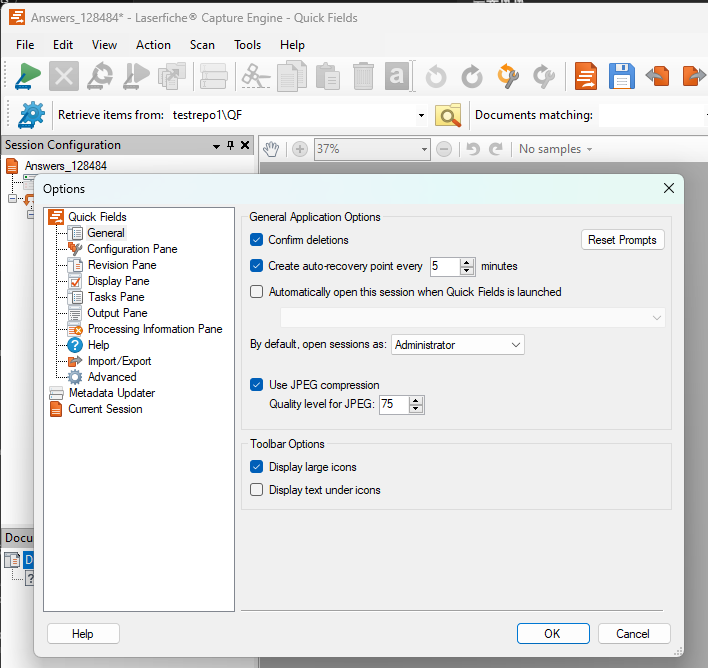The image size is (708, 668).
Task: Click the Quick Fields app logo in title bar
Action: click(x=17, y=17)
